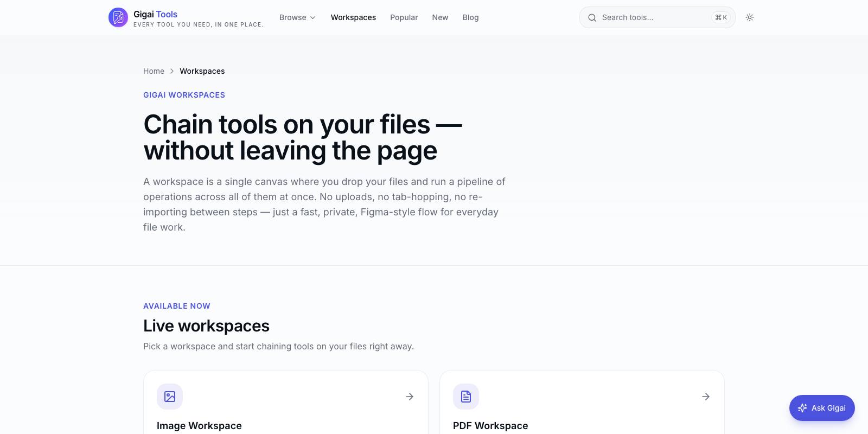Click the Search tools input field
This screenshot has height=434, width=868.
pos(658,17)
